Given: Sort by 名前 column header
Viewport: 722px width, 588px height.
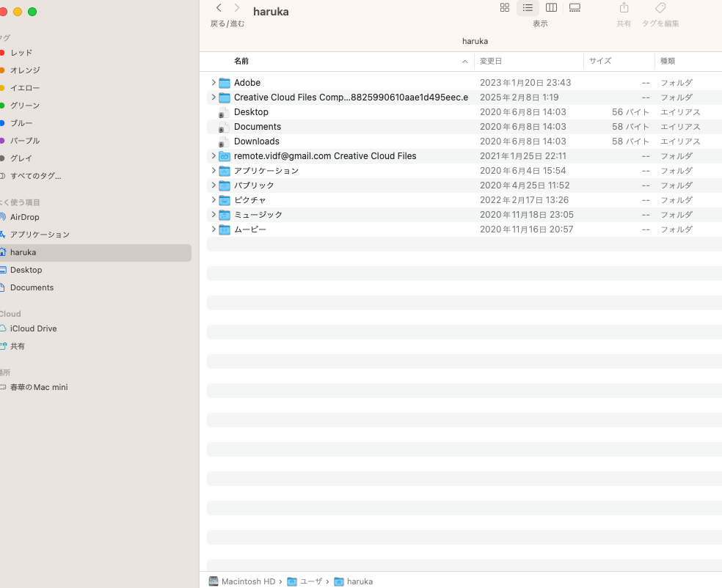Looking at the screenshot, I should click(x=241, y=61).
